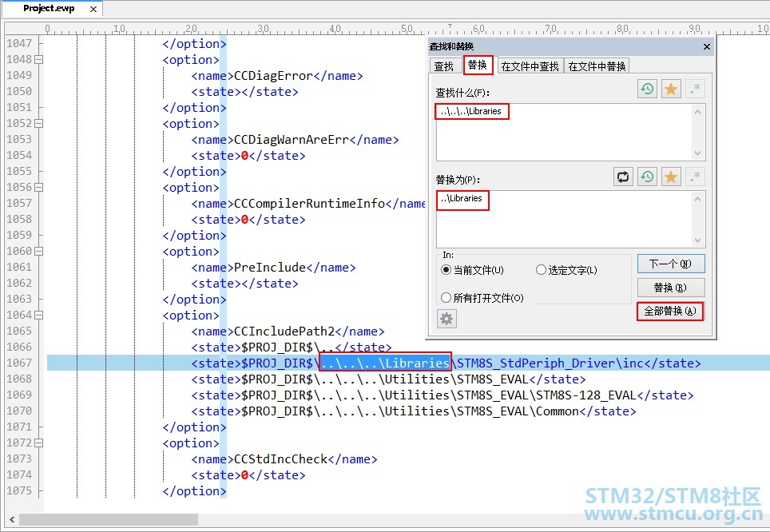The height and width of the screenshot is (532, 770).
Task: Click the horizontal scrollbar left arrow
Action: (x=12, y=519)
